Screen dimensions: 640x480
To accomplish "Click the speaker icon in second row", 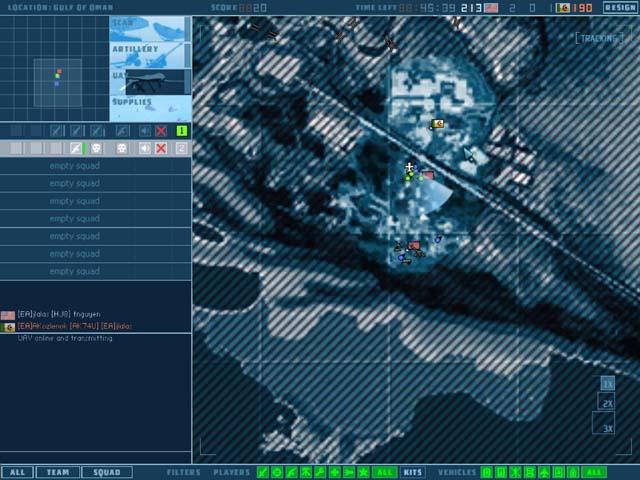I will (x=145, y=148).
